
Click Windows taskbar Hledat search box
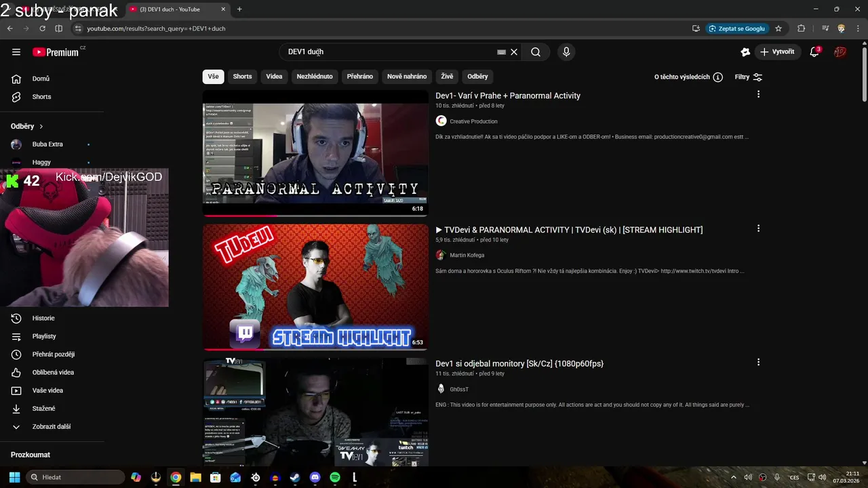75,477
